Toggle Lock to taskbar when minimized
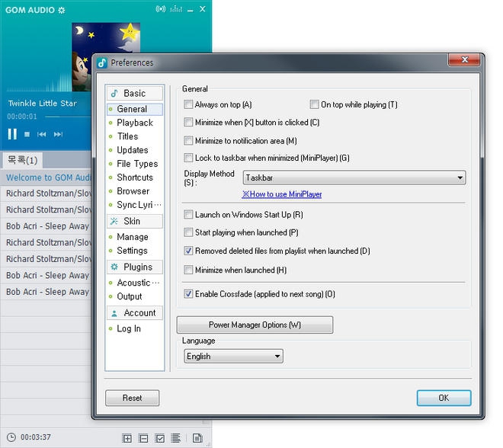The height and width of the screenshot is (448, 503). pos(188,158)
